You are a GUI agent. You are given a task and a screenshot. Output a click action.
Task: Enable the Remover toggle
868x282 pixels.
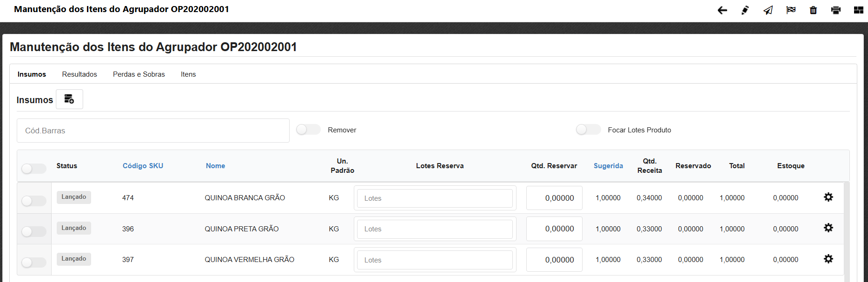click(x=308, y=130)
